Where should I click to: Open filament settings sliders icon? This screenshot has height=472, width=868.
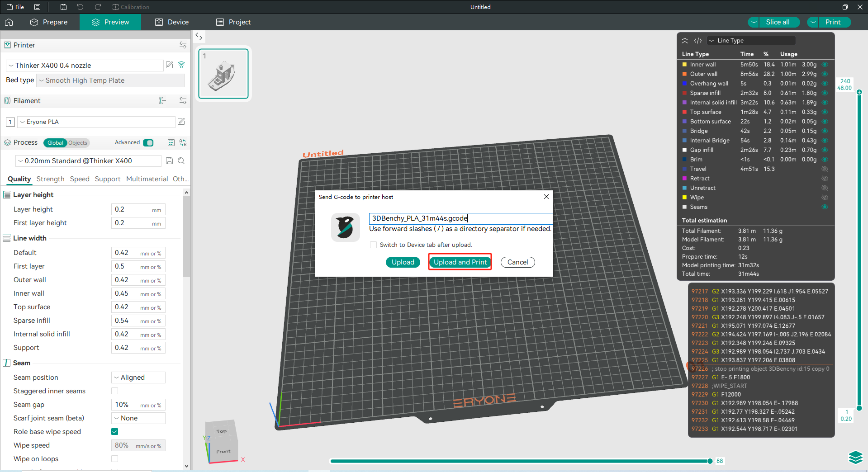pos(183,100)
